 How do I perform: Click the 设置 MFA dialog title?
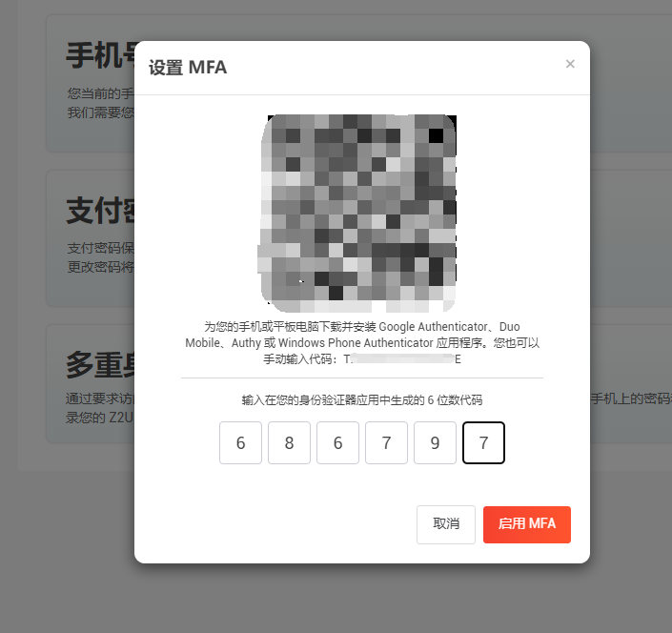[188, 68]
